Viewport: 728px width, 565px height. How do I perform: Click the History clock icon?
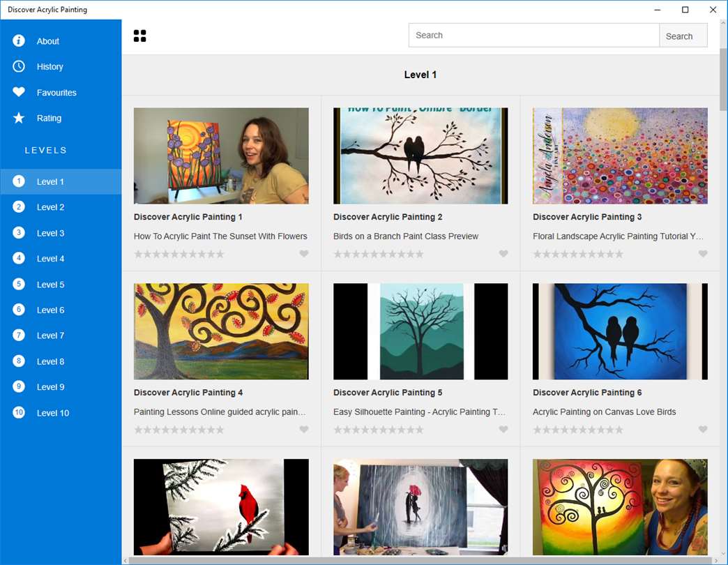(19, 66)
